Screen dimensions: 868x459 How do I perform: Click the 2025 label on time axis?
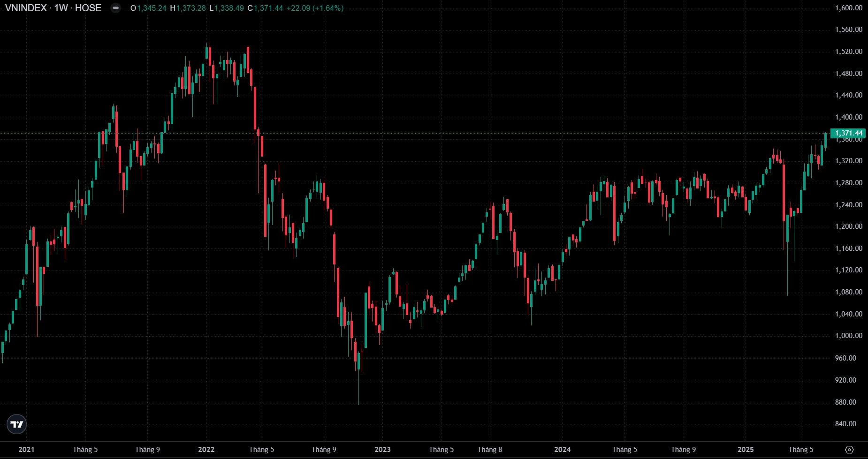tap(746, 450)
